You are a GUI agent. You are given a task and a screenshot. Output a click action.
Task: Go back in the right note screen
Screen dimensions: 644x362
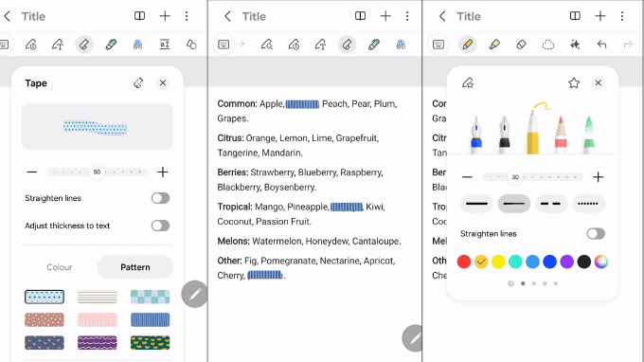click(442, 16)
